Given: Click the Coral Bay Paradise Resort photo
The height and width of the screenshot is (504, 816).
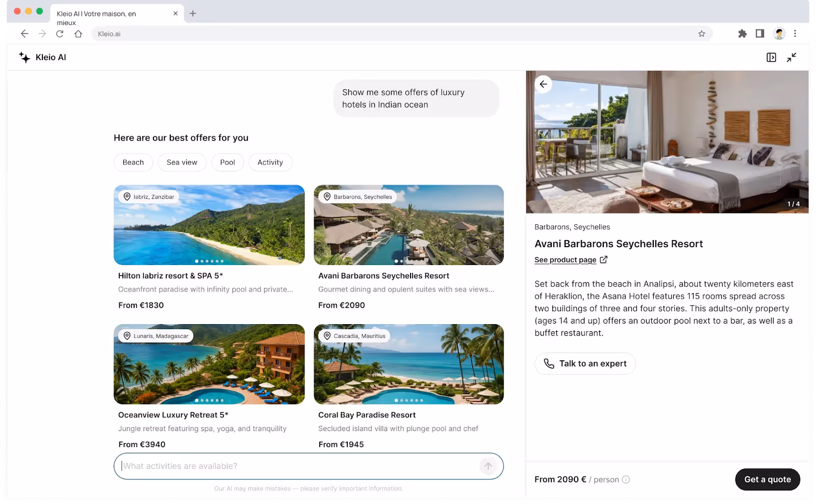Looking at the screenshot, I should coord(409,364).
